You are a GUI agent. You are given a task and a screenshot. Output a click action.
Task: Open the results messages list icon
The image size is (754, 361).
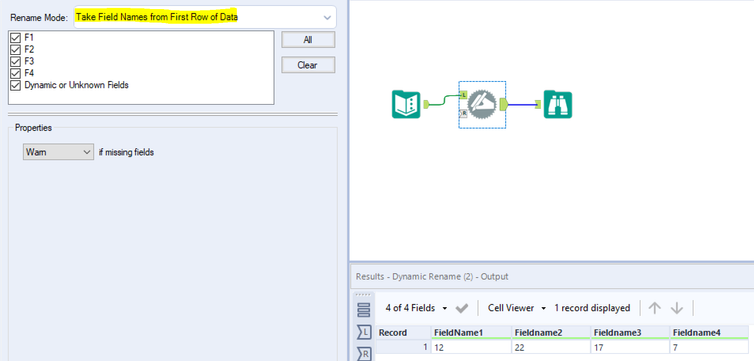364,310
